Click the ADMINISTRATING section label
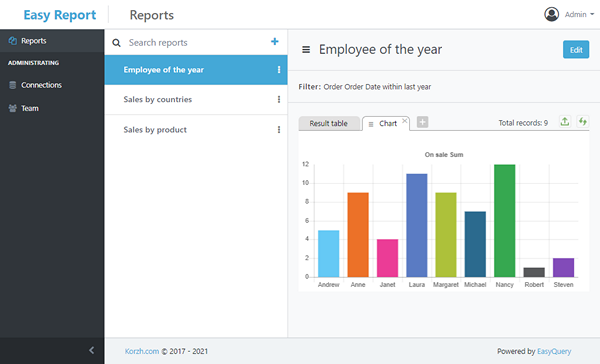600x364 pixels. [33, 63]
